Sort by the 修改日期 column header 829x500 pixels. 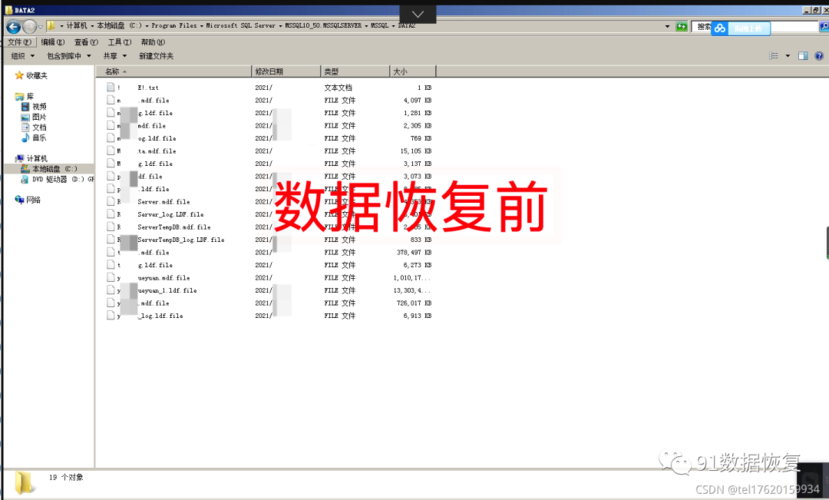point(286,71)
